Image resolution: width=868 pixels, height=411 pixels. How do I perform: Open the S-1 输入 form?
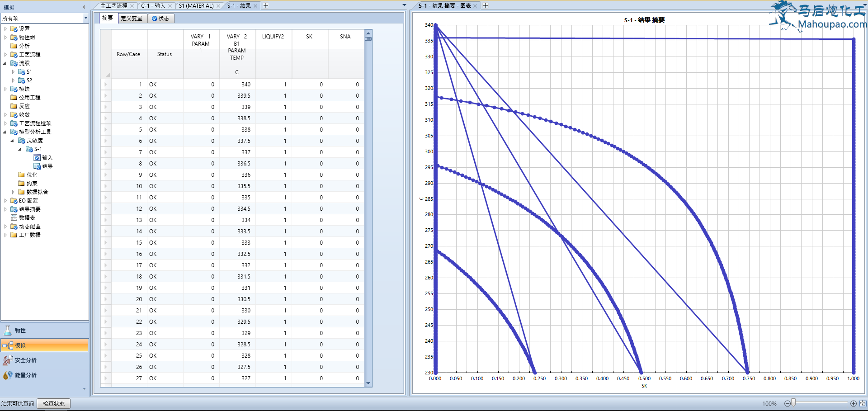pos(47,157)
